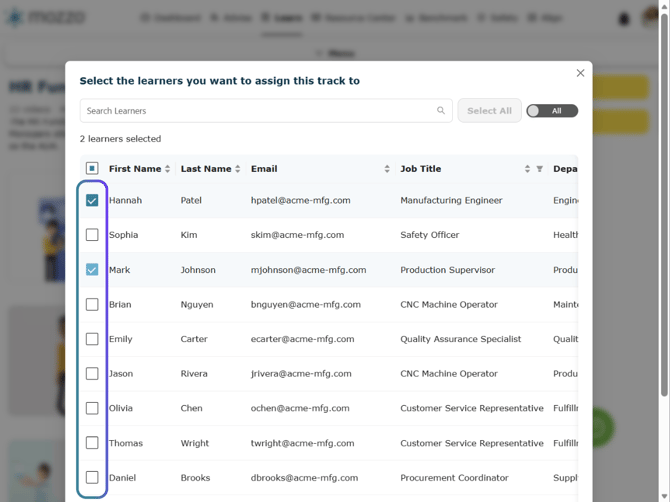Click the Select All button
This screenshot has width=670, height=502.
coord(489,111)
